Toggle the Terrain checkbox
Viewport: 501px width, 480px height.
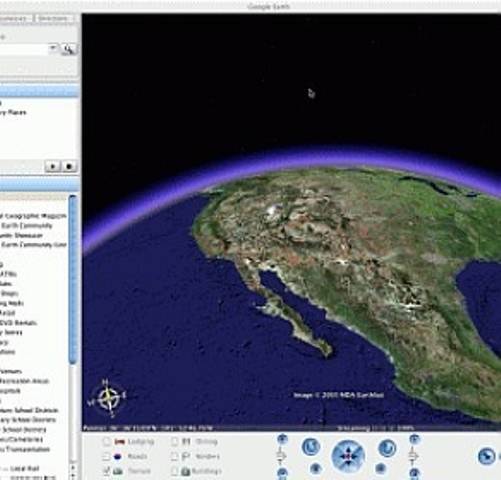click(x=106, y=471)
